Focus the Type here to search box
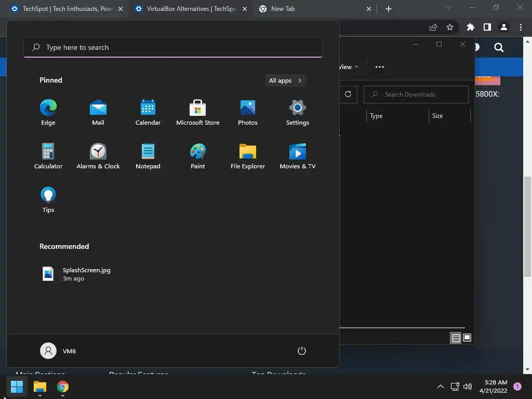Viewport: 532px width, 399px height. pos(173,47)
